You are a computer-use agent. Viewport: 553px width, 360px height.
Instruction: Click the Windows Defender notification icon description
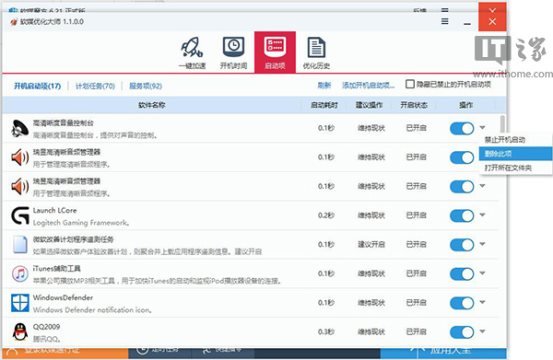click(92, 310)
